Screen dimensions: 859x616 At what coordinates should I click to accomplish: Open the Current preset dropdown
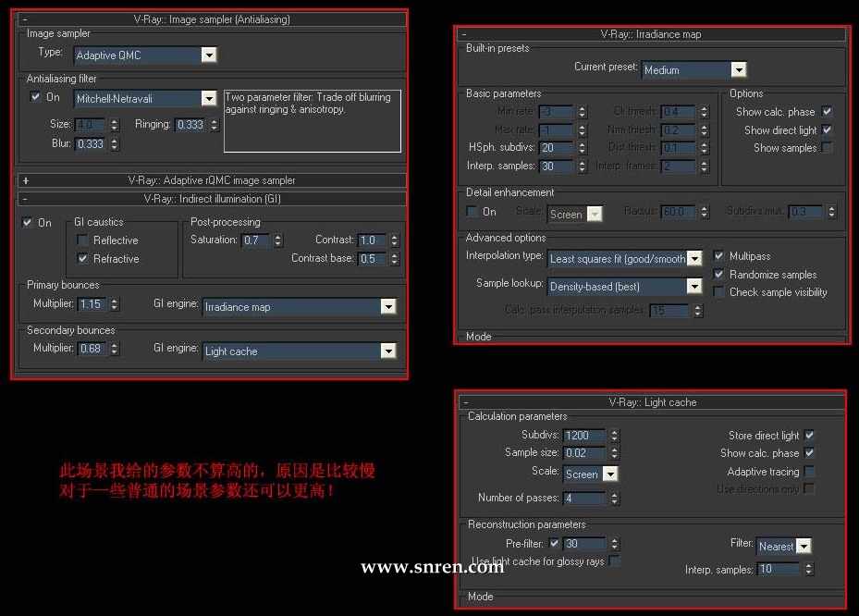(739, 69)
